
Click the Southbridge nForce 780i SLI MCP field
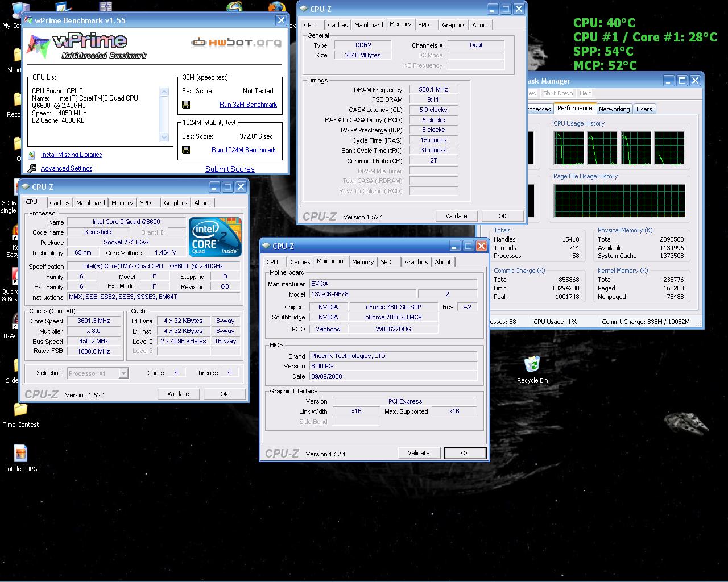(x=394, y=318)
